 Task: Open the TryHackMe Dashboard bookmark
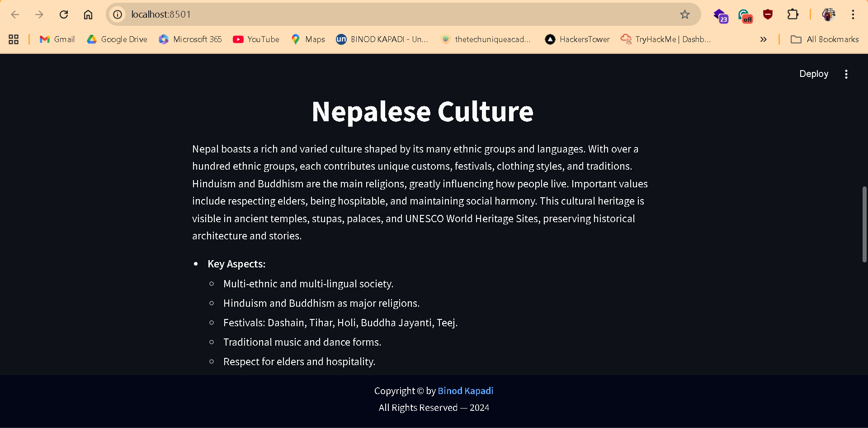[666, 39]
